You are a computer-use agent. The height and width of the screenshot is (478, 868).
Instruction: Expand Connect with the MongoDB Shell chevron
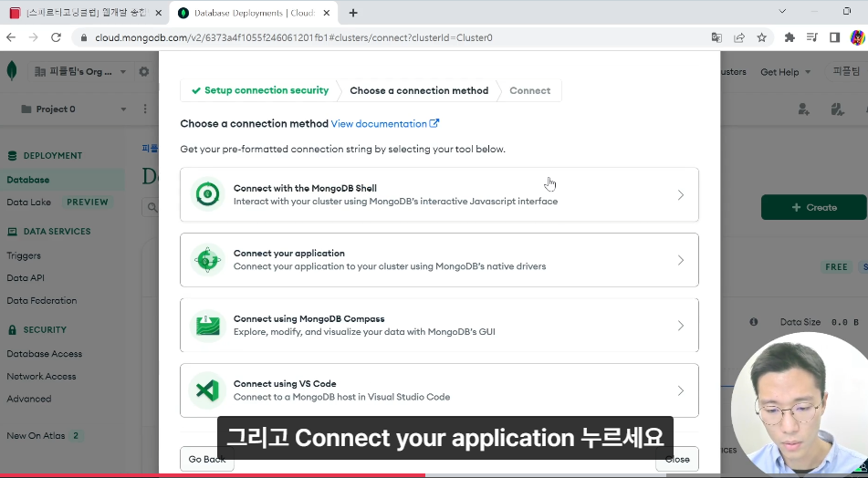click(681, 194)
